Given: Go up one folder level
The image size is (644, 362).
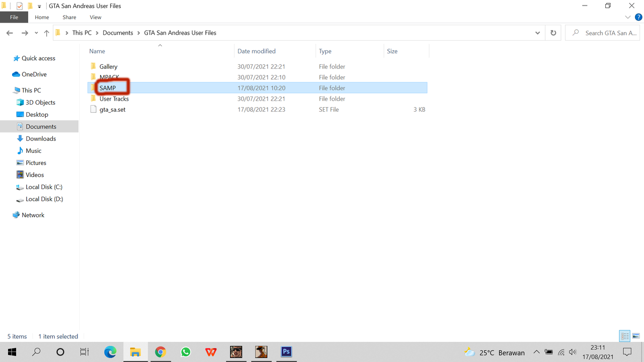Looking at the screenshot, I should tap(47, 33).
